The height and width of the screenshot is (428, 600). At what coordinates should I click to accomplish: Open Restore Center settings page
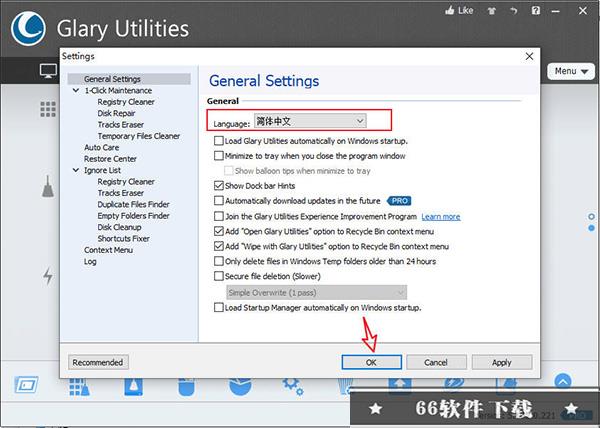(110, 159)
